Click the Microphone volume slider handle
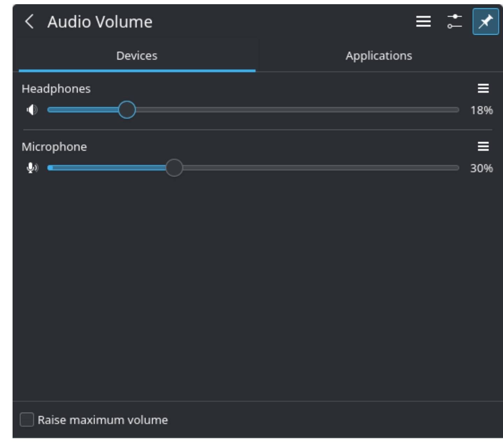The image size is (503, 448). click(x=174, y=168)
